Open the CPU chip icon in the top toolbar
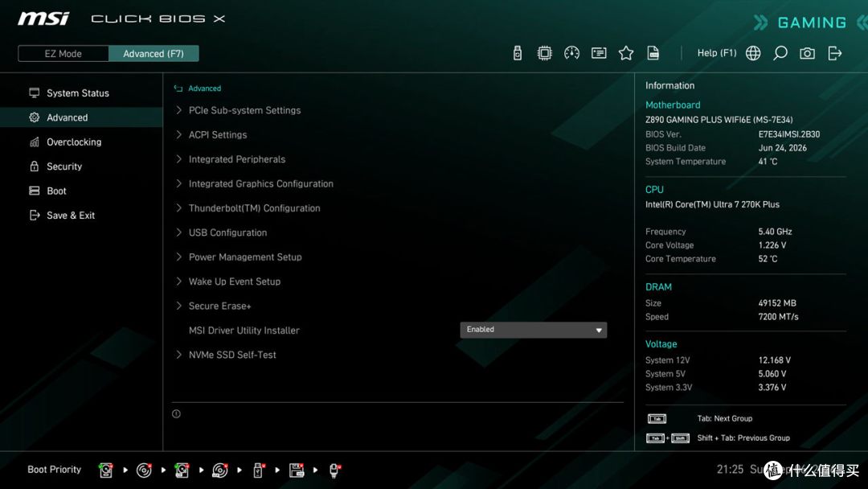 coord(545,53)
